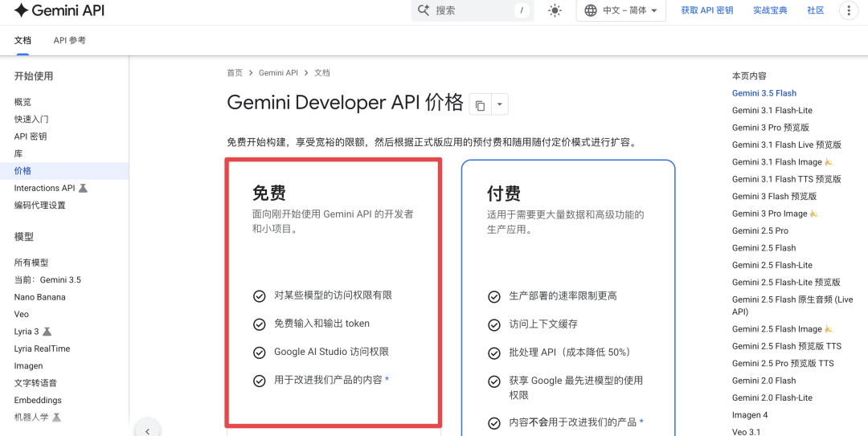
Task: Click Gemini API breadcrumb
Action: tap(278, 72)
